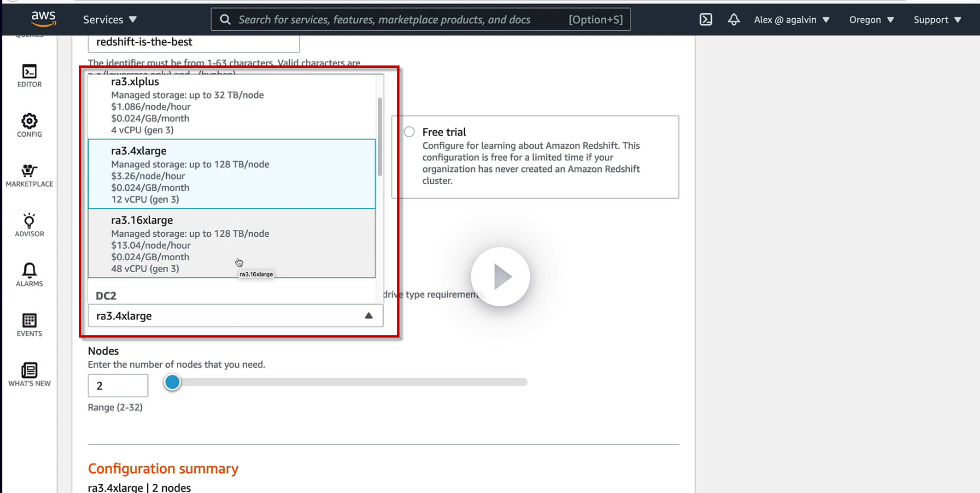Click the Nodes slider track
Image resolution: width=980 pixels, height=493 pixels.
(346, 382)
